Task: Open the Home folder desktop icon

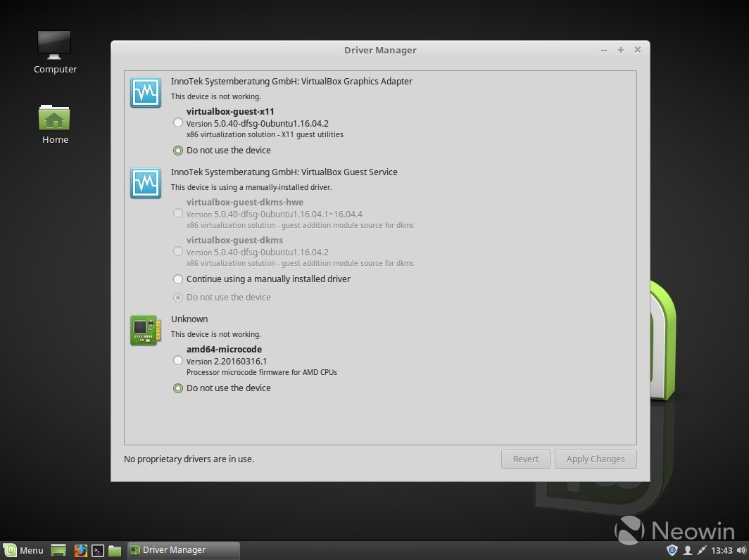Action: [x=54, y=124]
